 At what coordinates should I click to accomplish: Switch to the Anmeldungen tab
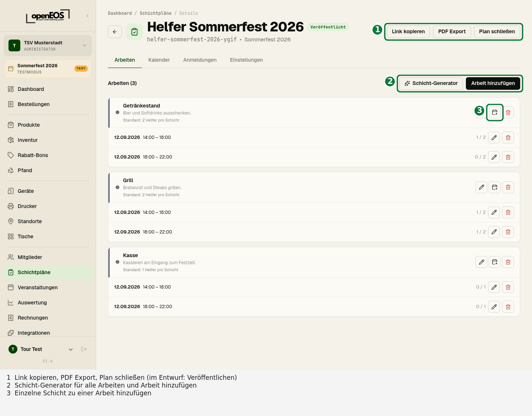(x=200, y=60)
